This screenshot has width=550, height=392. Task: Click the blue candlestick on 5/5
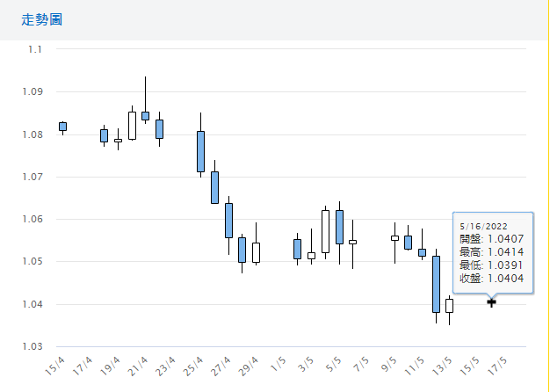coord(339,227)
